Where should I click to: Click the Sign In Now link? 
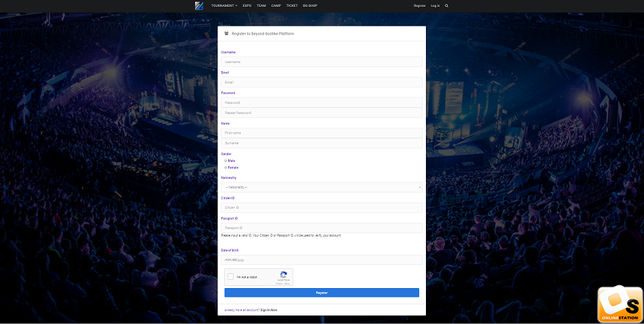(x=269, y=310)
